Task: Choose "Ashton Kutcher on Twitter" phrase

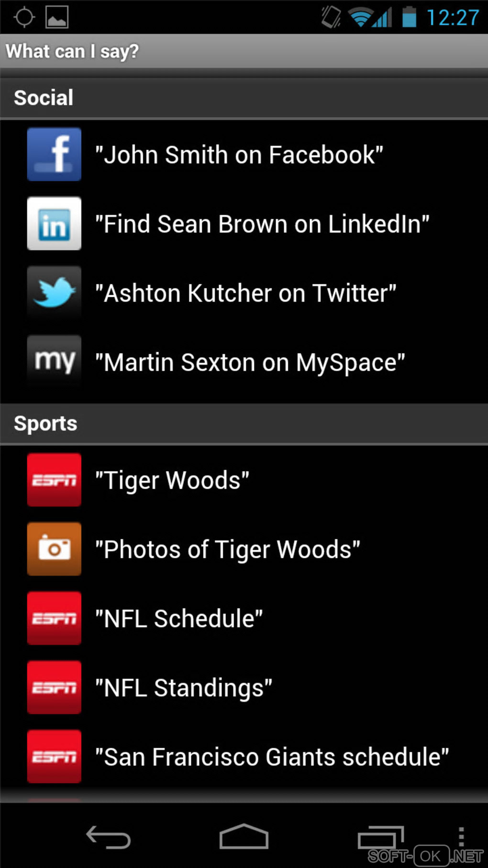Action: pos(245,293)
